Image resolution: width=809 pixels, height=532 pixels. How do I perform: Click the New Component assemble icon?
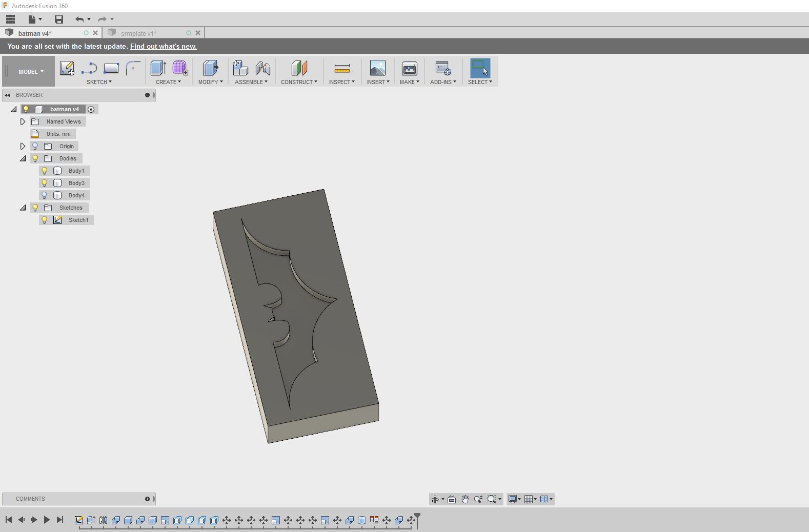pos(240,68)
